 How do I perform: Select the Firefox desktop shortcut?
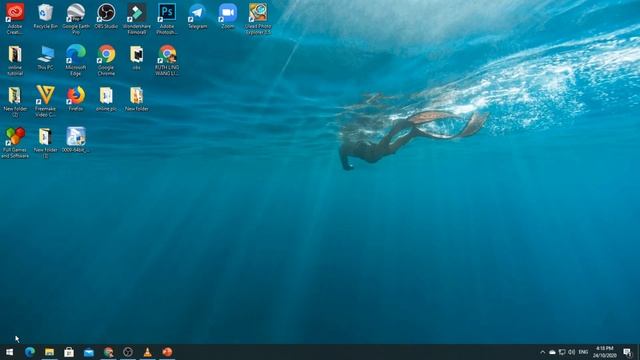[x=76, y=99]
